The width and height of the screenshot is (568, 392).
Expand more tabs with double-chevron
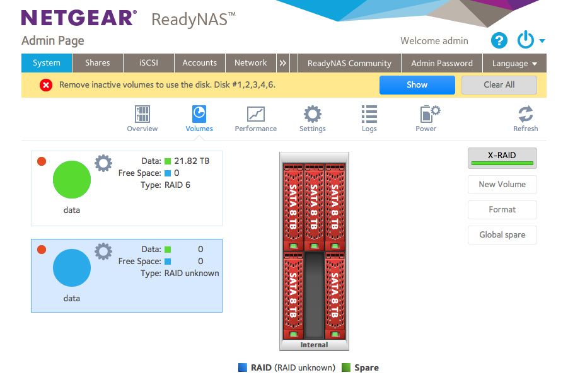click(x=283, y=63)
